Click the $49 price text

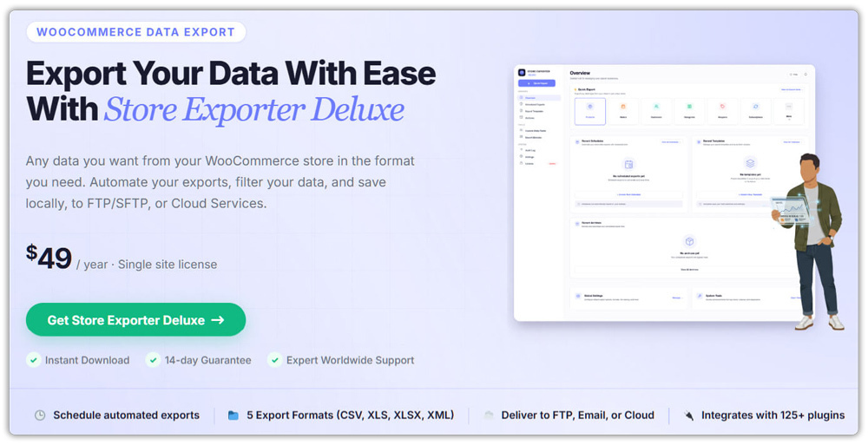pos(49,258)
